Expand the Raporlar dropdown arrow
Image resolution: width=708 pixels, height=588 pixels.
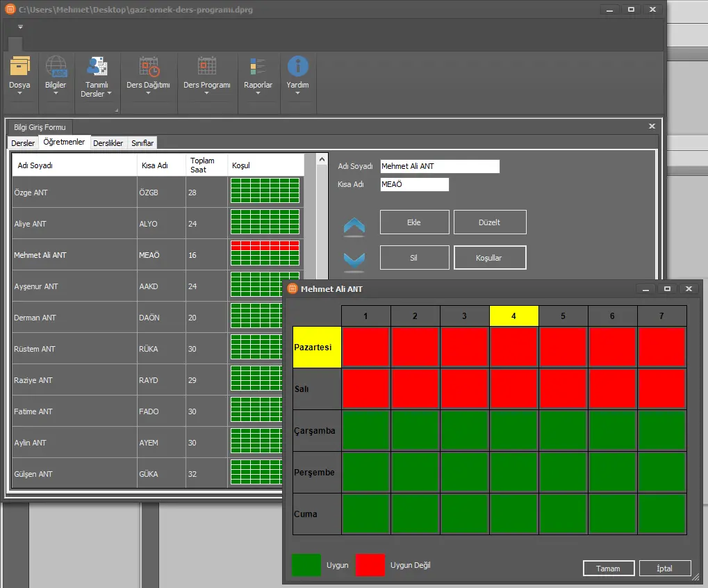(258, 95)
